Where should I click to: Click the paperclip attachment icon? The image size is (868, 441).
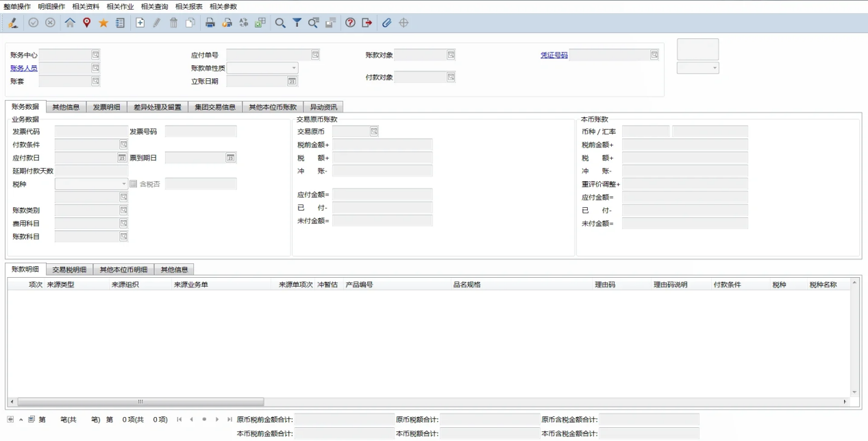coord(387,23)
